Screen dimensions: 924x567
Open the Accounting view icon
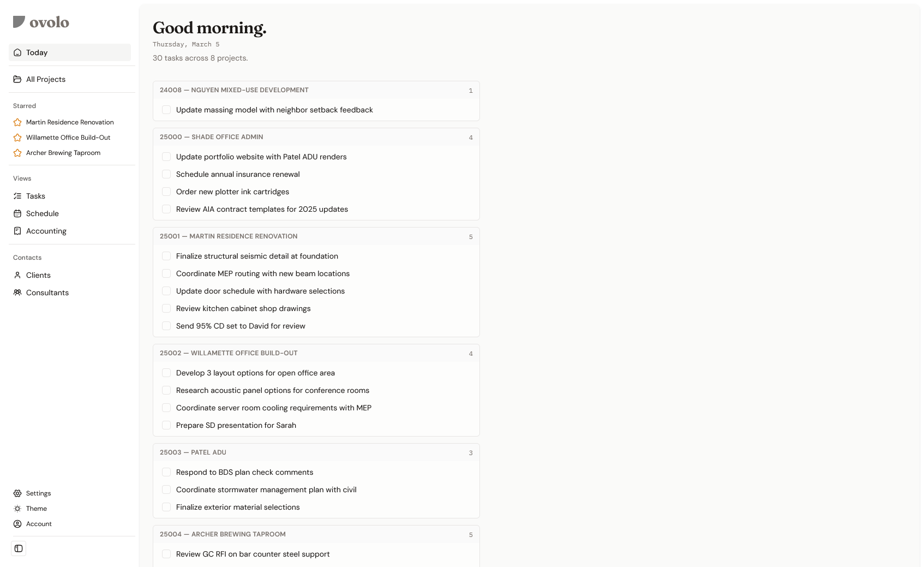click(x=18, y=231)
